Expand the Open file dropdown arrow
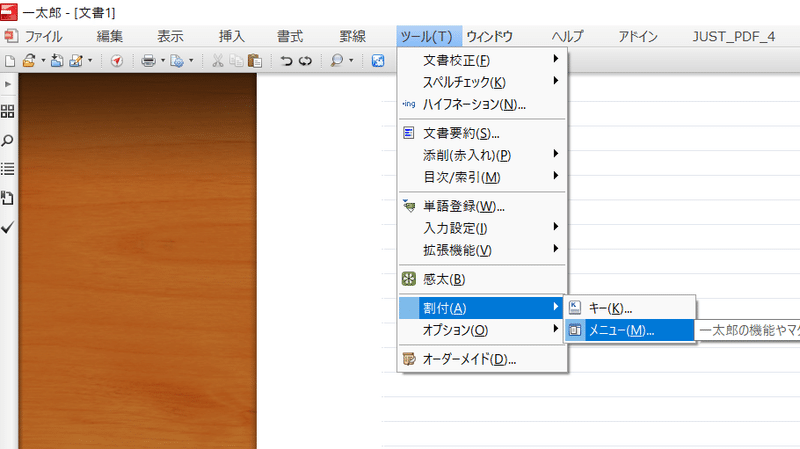Image resolution: width=800 pixels, height=449 pixels. pyautogui.click(x=43, y=61)
